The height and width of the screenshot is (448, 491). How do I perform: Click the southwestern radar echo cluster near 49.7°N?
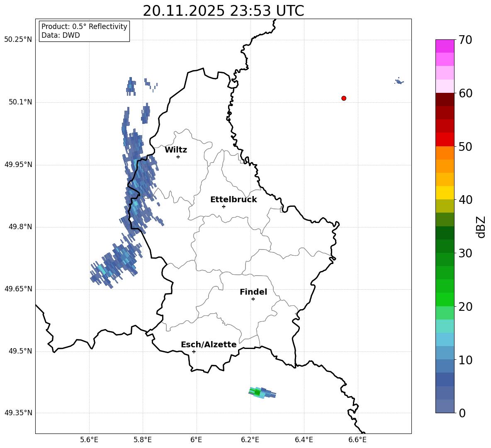coord(116,263)
